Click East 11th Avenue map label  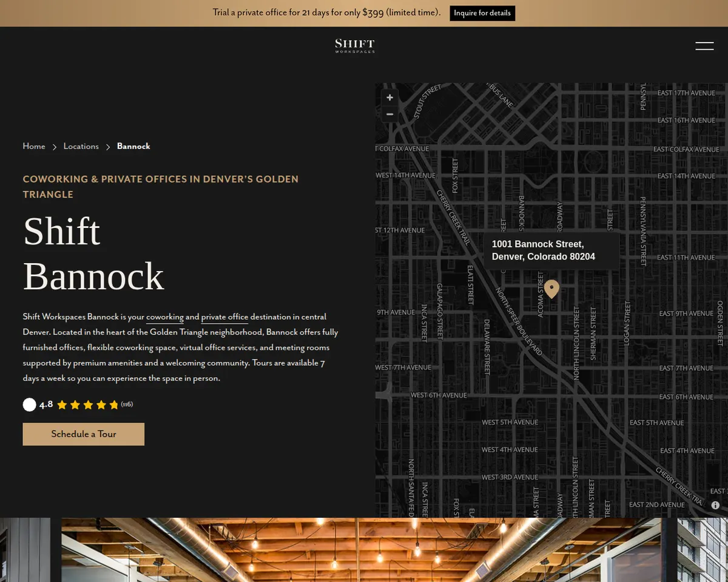686,258
